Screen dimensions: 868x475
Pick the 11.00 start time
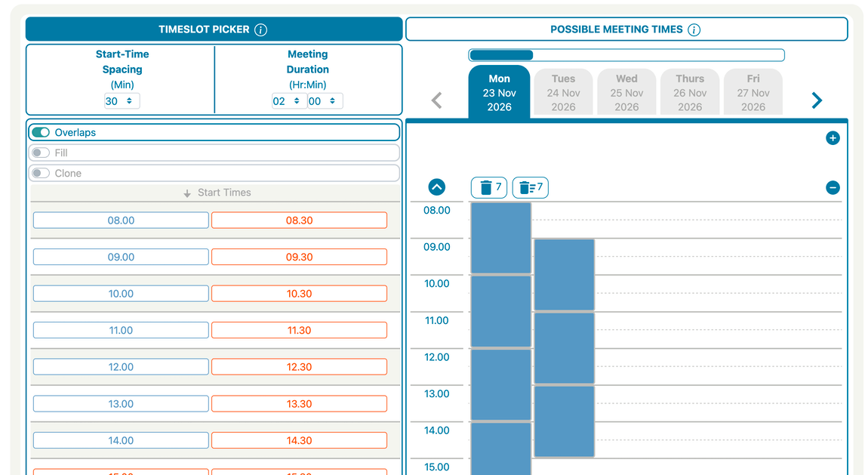121,331
